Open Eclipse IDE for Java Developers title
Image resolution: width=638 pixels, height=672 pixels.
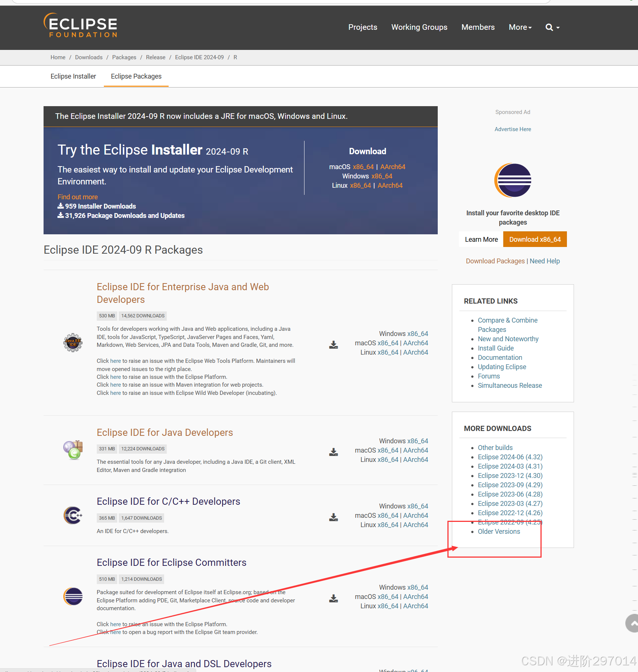point(165,432)
